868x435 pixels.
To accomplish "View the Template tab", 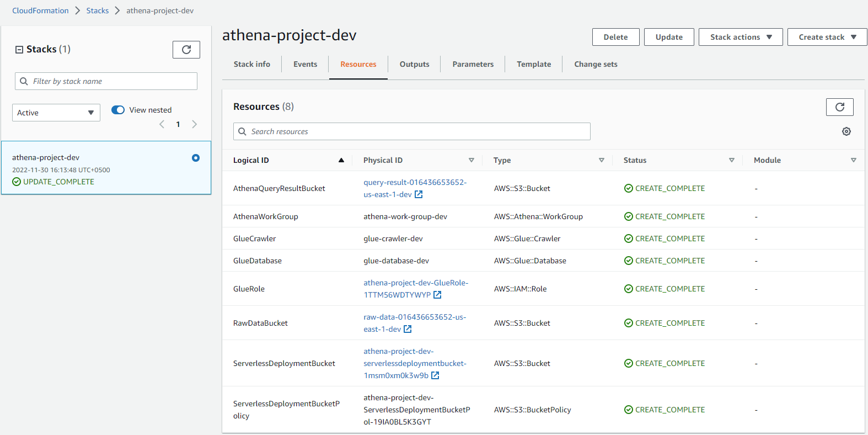I will pos(534,64).
